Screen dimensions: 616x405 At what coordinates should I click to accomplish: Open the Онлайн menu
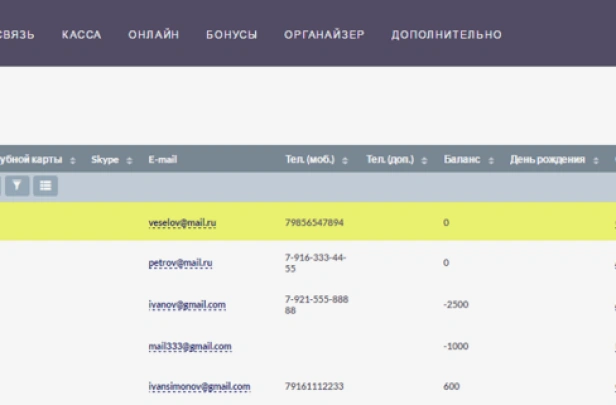click(154, 35)
